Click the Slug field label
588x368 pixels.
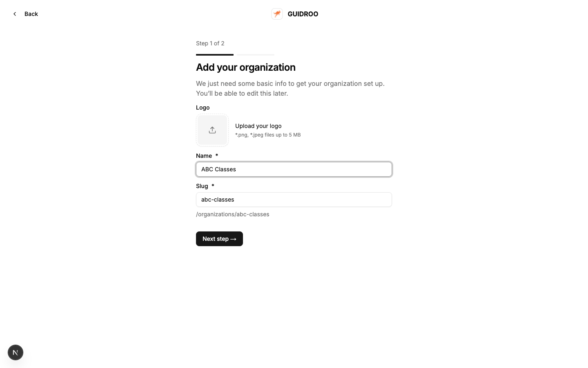click(x=202, y=186)
